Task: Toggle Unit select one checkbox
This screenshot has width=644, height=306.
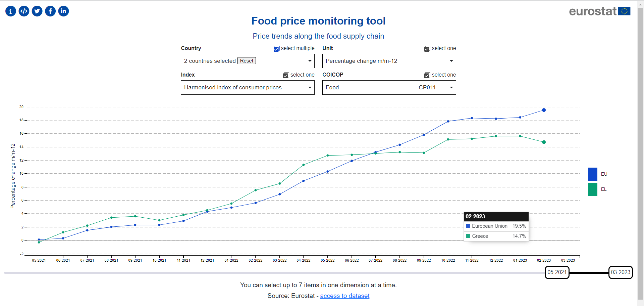Action: point(427,49)
